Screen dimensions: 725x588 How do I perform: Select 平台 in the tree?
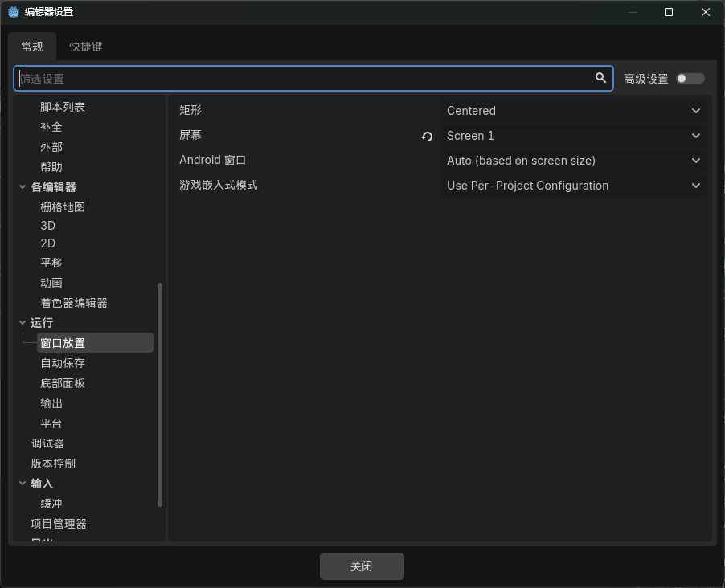tap(51, 423)
